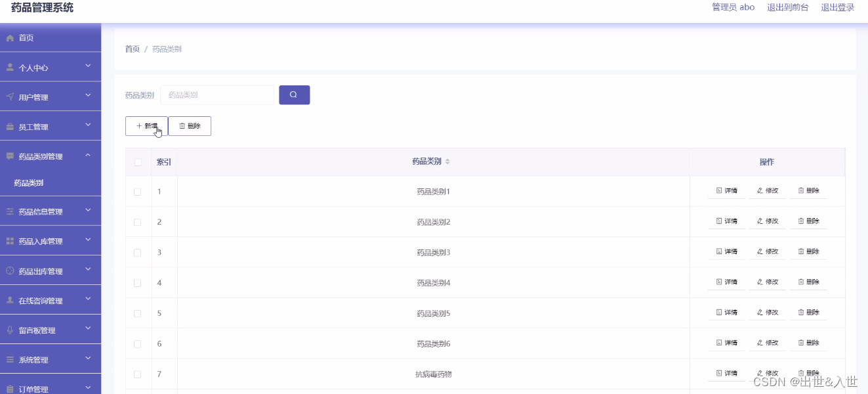Screen dimensions: 868x394
Task: Click the 首页 breadcrumb link
Action: pyautogui.click(x=133, y=49)
